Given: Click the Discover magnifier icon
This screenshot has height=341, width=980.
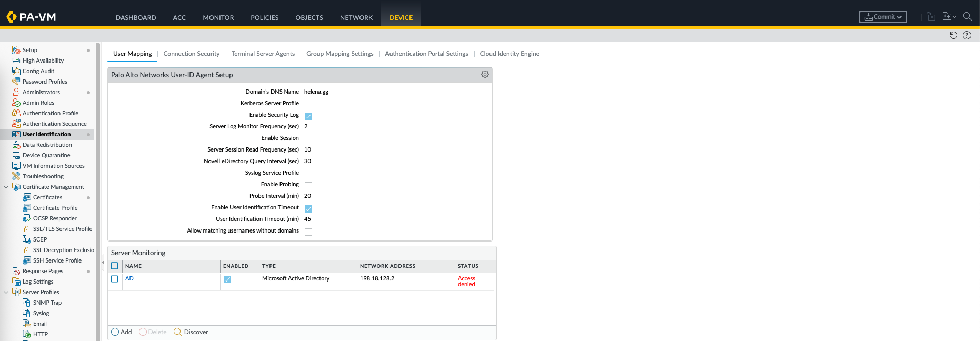Looking at the screenshot, I should click(178, 332).
